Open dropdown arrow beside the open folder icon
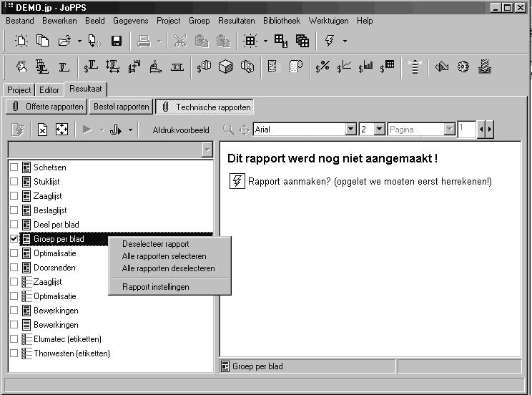 pos(79,41)
